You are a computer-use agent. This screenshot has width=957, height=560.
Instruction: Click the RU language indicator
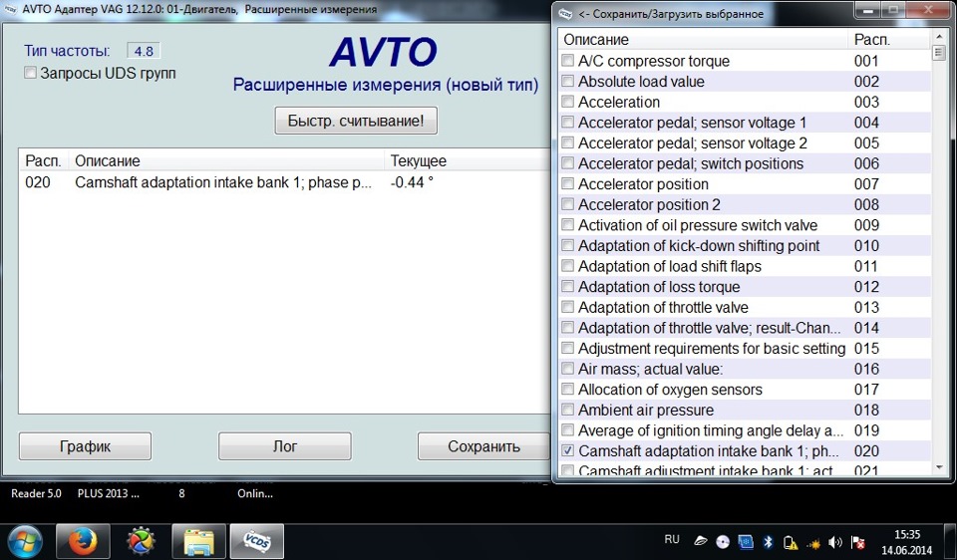pos(672,539)
